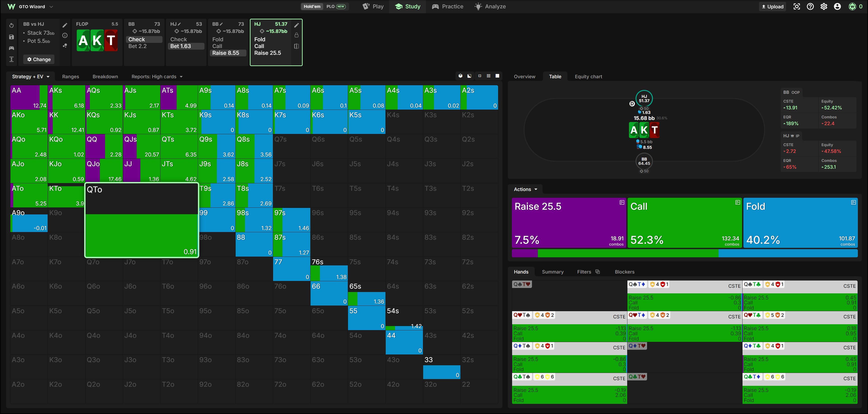This screenshot has height=414, width=868.
Task: Click the Upload button
Action: pyautogui.click(x=773, y=6)
